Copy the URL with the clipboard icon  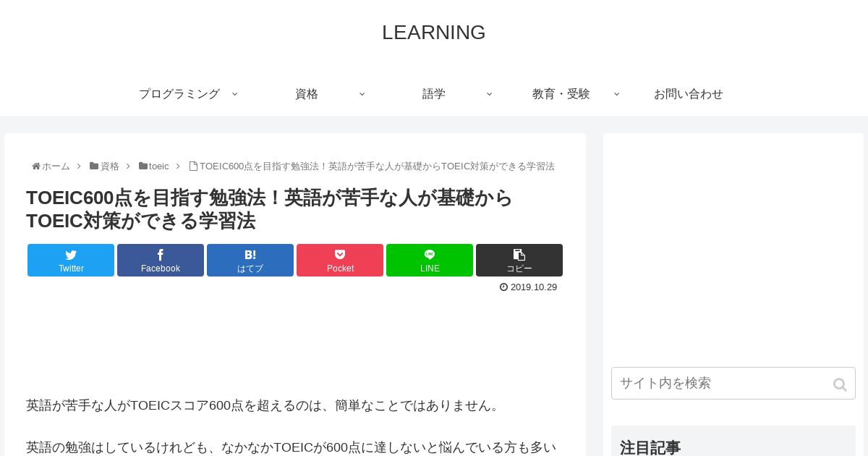pyautogui.click(x=519, y=255)
